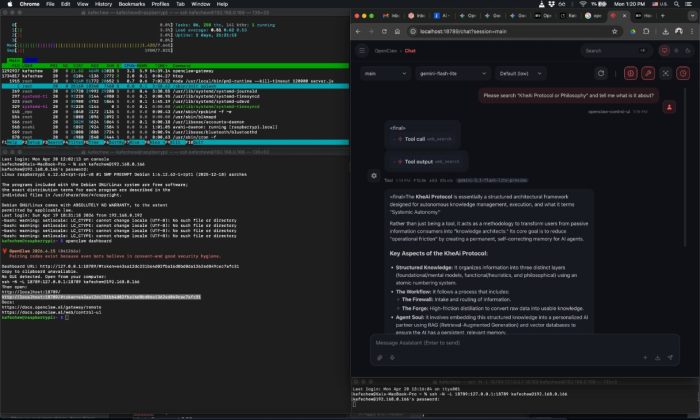
Task: Open the hamburger sidebar menu
Action: coord(362,50)
